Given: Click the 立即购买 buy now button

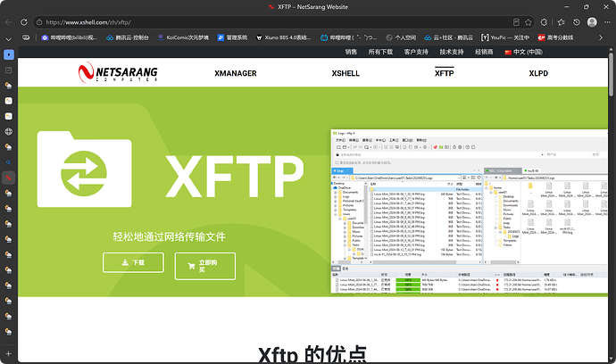Looking at the screenshot, I should [x=205, y=266].
